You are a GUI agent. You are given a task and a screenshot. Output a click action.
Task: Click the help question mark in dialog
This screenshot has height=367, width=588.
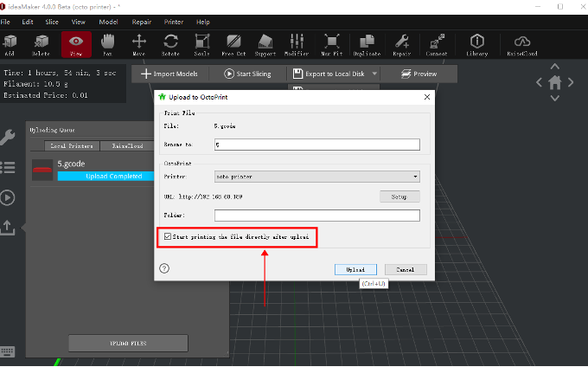164,268
